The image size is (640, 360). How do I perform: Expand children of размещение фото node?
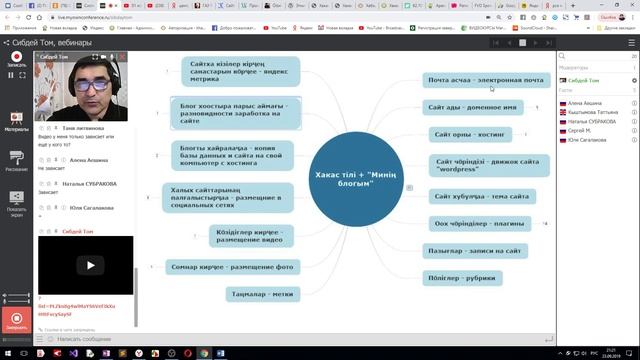click(x=151, y=267)
